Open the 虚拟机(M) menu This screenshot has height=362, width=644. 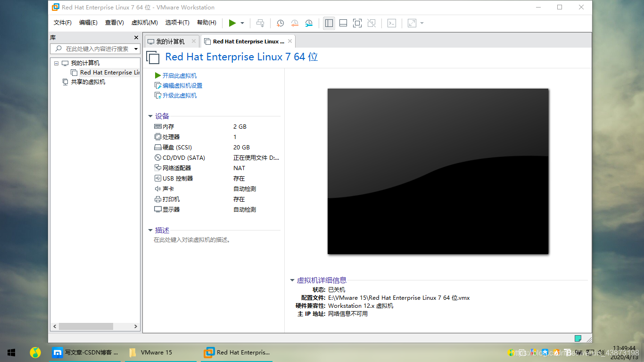[144, 23]
